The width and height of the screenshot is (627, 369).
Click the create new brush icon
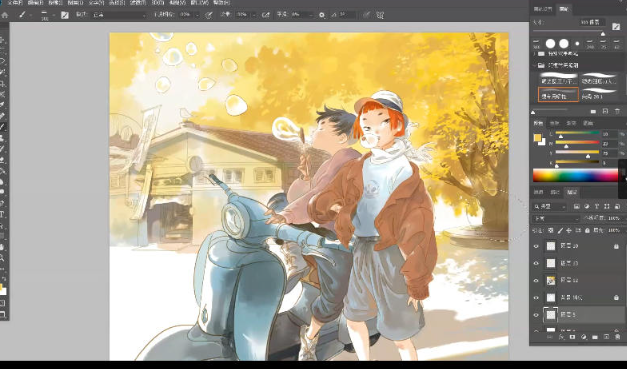[x=605, y=111]
